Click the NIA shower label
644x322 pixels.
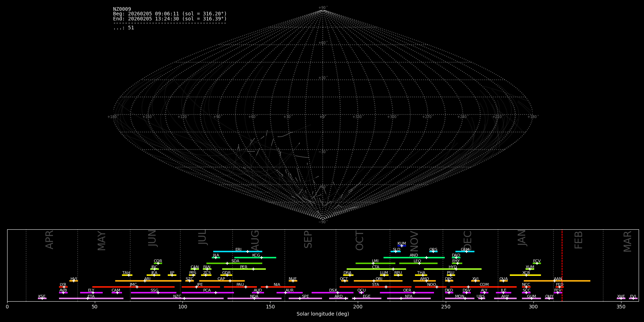point(277,285)
